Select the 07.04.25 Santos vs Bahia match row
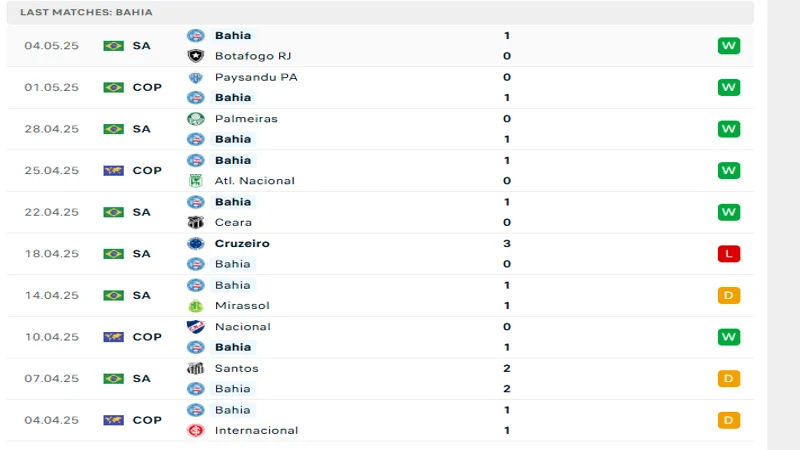 tap(380, 379)
